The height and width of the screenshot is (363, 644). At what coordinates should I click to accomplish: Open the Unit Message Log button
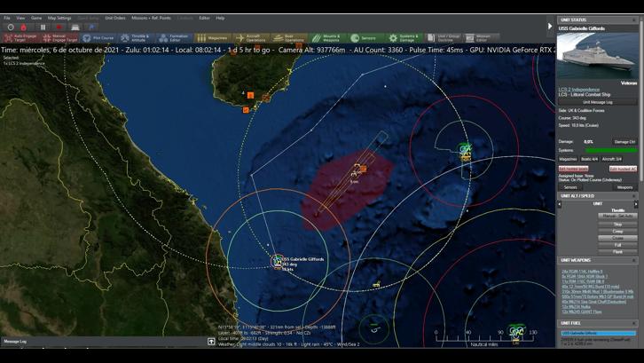598,102
